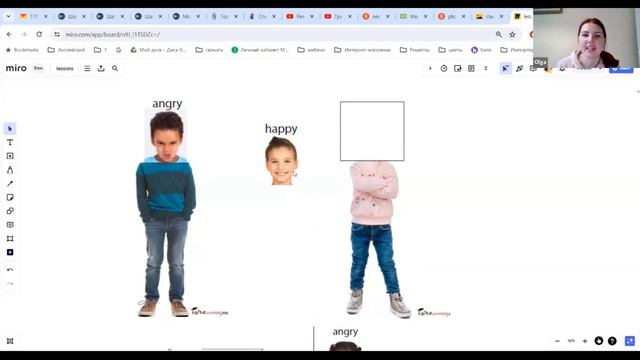Click the redo arrow in left toolbar
Image resolution: width=640 pixels, height=360 pixels.
(x=10, y=284)
